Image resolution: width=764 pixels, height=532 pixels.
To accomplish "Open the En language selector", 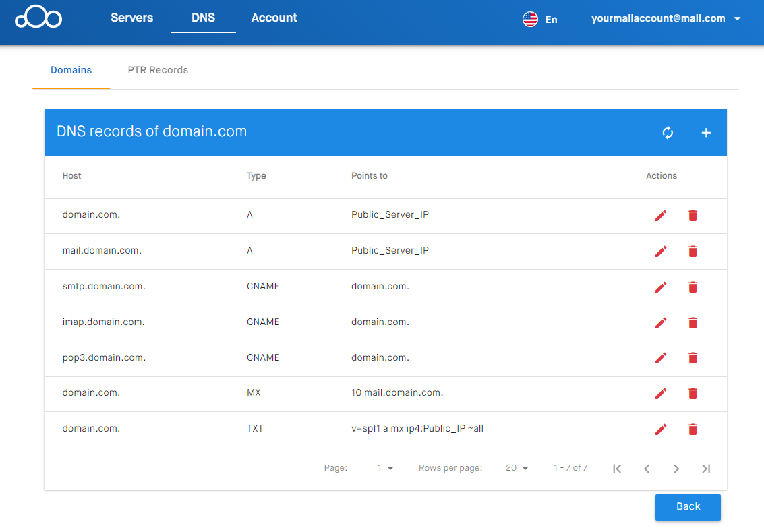I will point(551,20).
